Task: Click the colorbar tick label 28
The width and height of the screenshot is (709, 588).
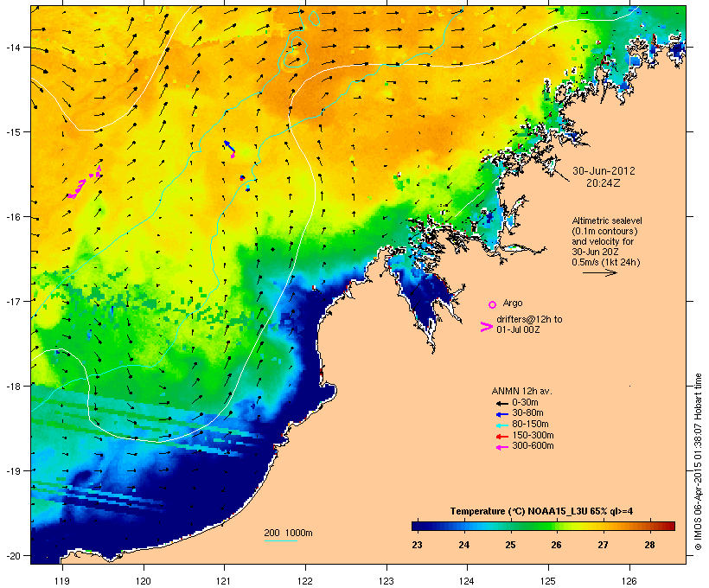Action: (x=649, y=545)
